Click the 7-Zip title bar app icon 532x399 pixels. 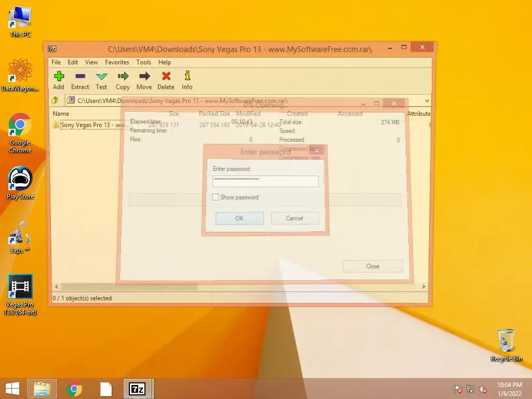[52, 49]
